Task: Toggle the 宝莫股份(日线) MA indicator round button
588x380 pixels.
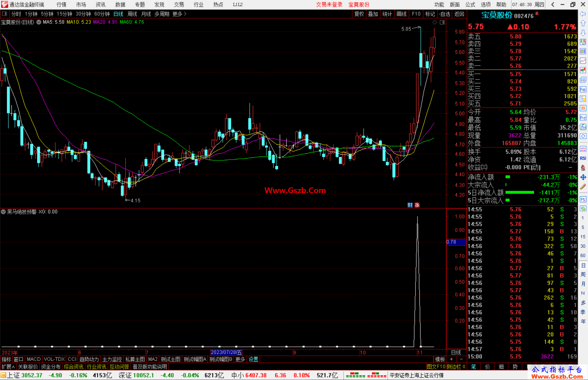Action: [x=39, y=22]
